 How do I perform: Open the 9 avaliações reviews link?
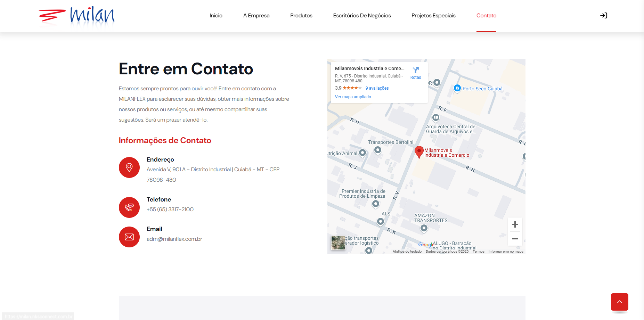pyautogui.click(x=377, y=88)
